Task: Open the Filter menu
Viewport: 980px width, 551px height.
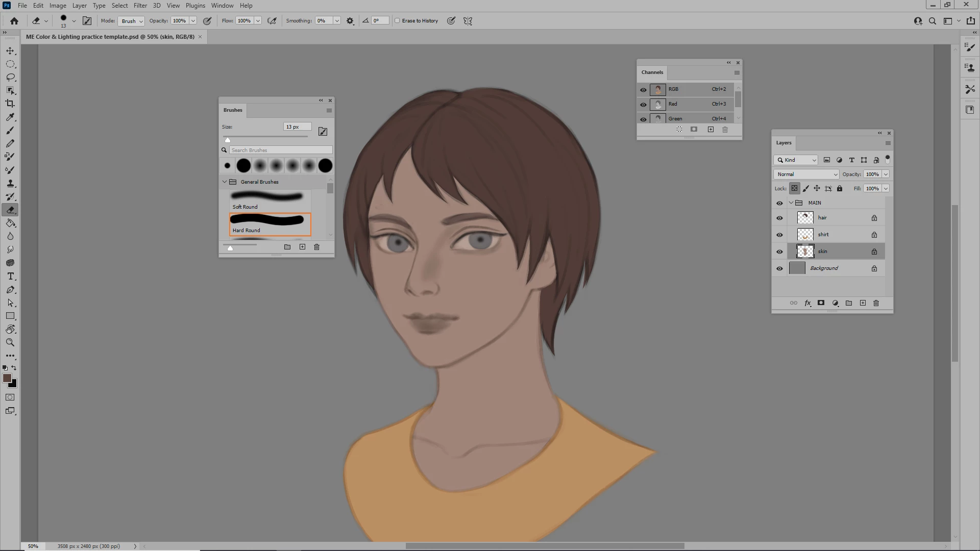Action: coord(140,6)
